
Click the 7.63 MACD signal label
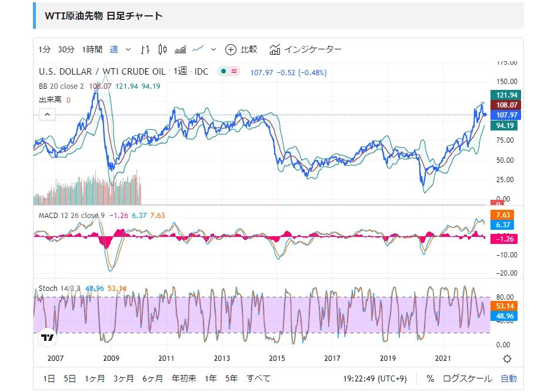click(x=502, y=215)
